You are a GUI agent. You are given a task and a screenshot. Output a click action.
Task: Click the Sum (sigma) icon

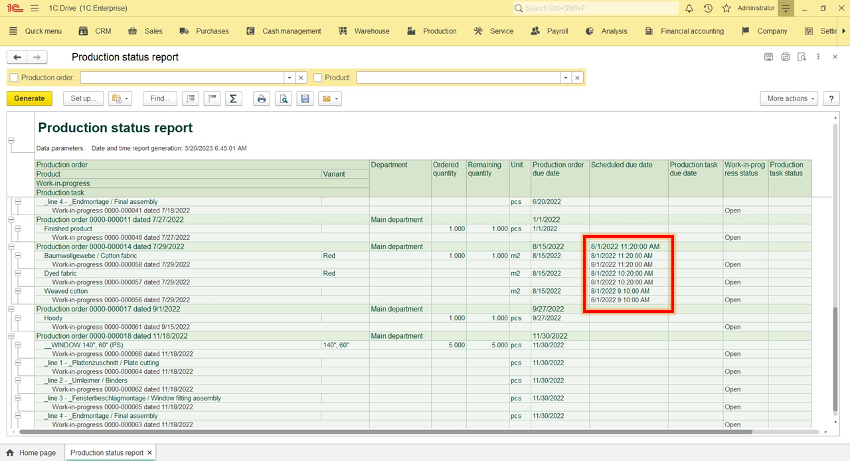tap(233, 99)
